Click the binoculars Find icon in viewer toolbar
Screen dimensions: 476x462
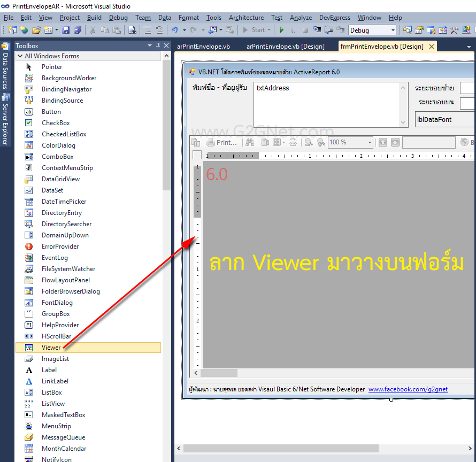(250, 142)
